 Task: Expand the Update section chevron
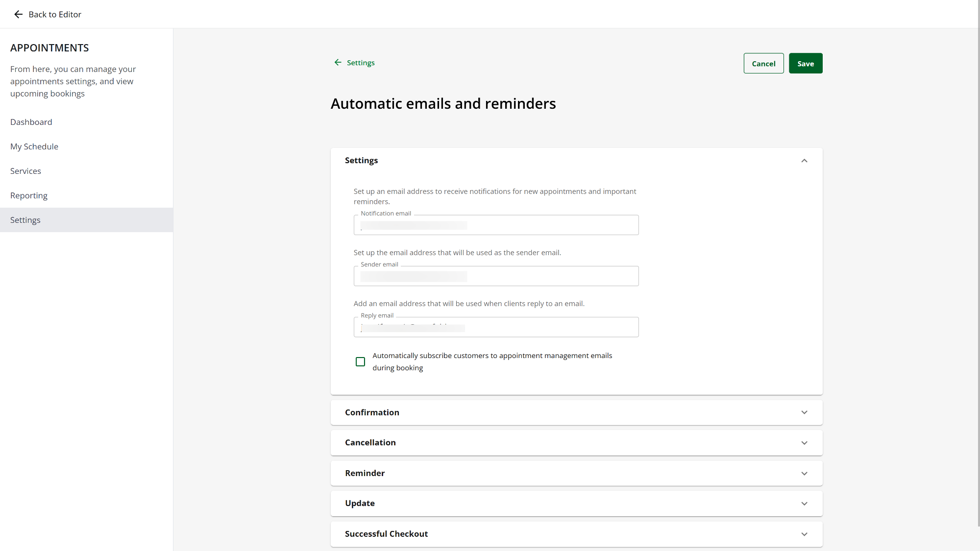(804, 503)
